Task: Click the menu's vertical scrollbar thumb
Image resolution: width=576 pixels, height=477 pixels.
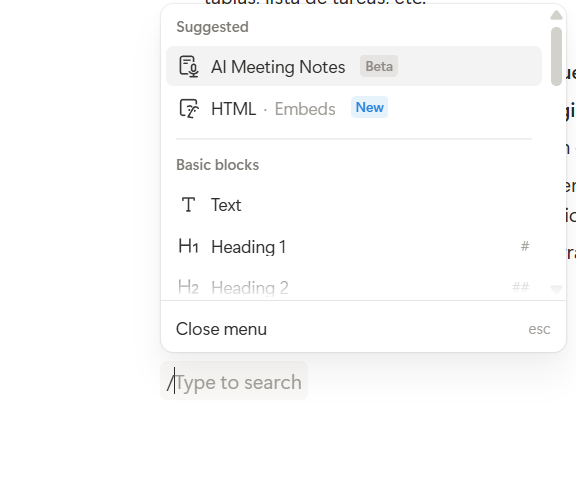Action: [x=557, y=57]
